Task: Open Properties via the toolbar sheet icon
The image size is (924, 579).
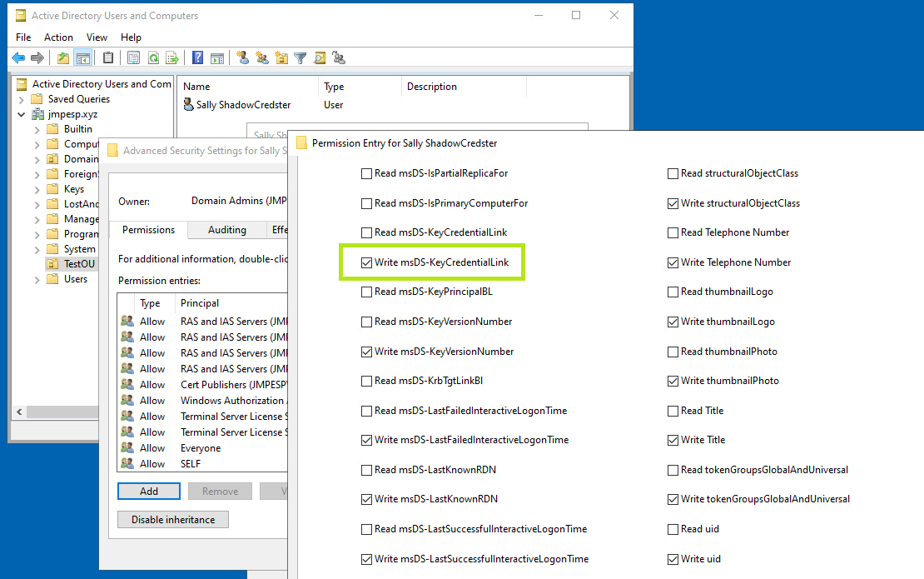Action: point(134,57)
